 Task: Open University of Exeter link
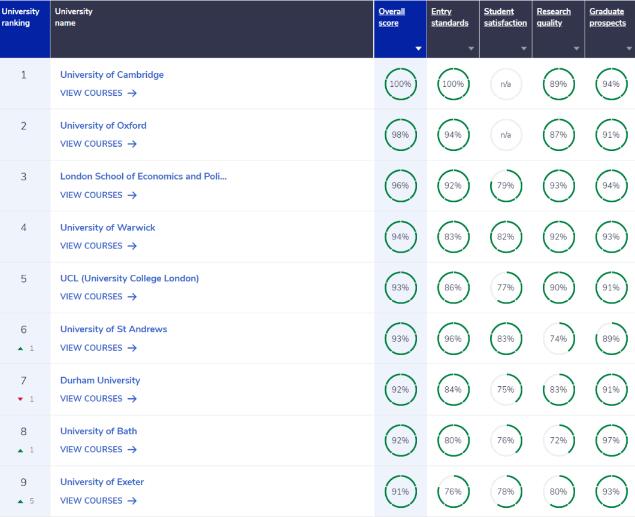pos(102,482)
